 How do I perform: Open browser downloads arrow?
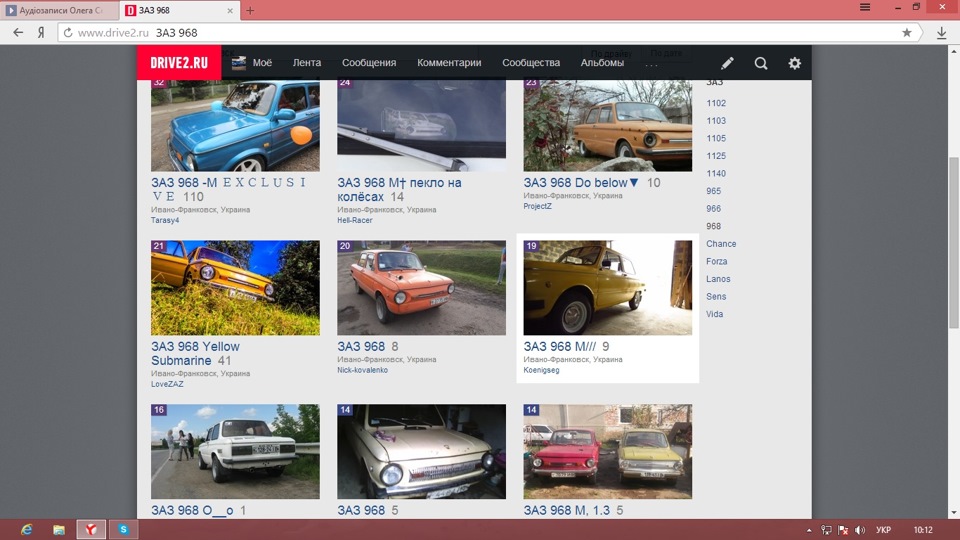[942, 33]
